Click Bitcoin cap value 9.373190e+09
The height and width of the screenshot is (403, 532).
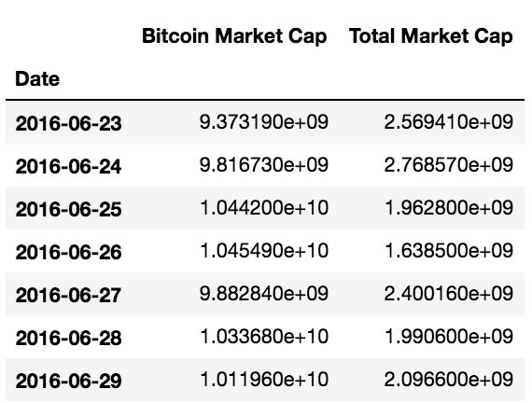(x=263, y=122)
